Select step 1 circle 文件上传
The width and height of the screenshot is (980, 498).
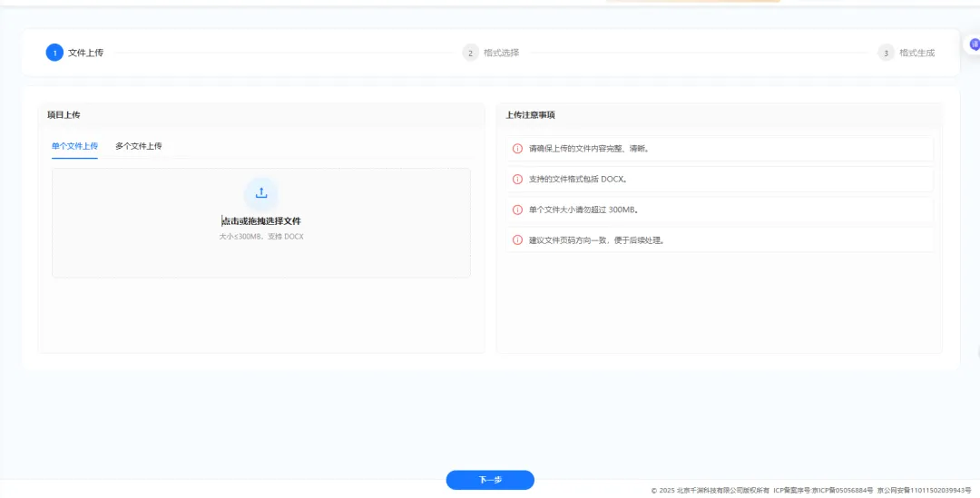click(54, 53)
